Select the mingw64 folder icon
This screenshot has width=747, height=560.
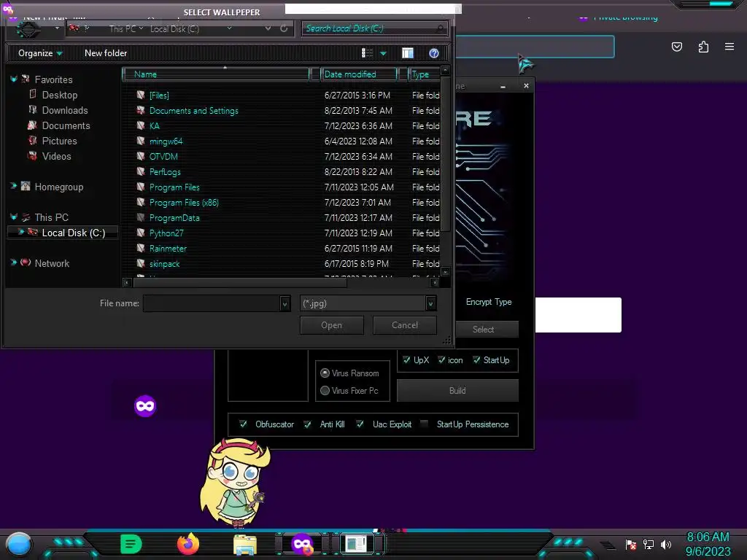pyautogui.click(x=141, y=141)
